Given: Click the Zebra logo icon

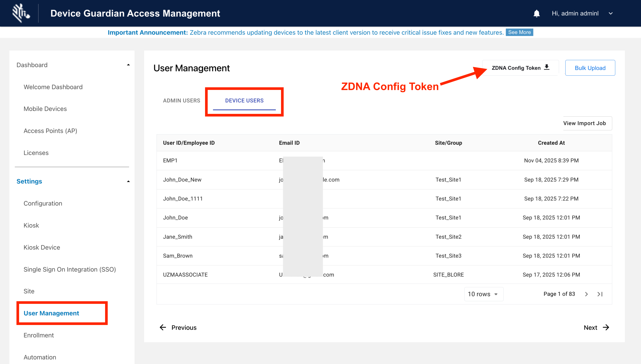Looking at the screenshot, I should pos(21,13).
